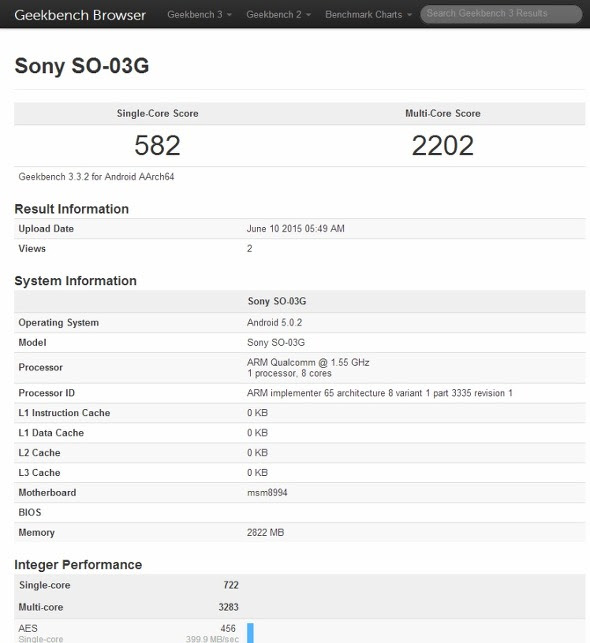Focus the Search Geekbench 3 Results field
The width and height of the screenshot is (590, 643).
click(501, 14)
